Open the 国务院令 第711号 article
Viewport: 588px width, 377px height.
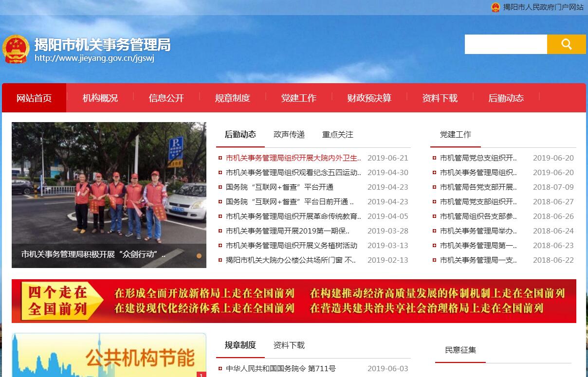tap(280, 369)
